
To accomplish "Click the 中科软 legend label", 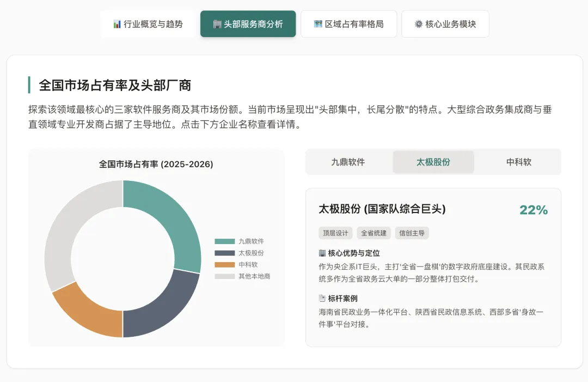I will tap(248, 264).
